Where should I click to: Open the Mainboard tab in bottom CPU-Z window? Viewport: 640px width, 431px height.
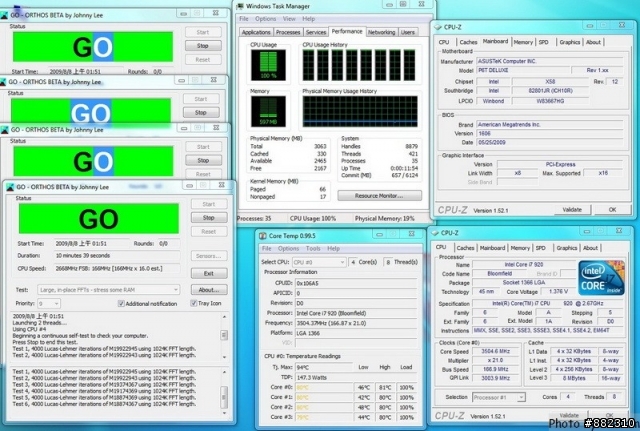492,248
